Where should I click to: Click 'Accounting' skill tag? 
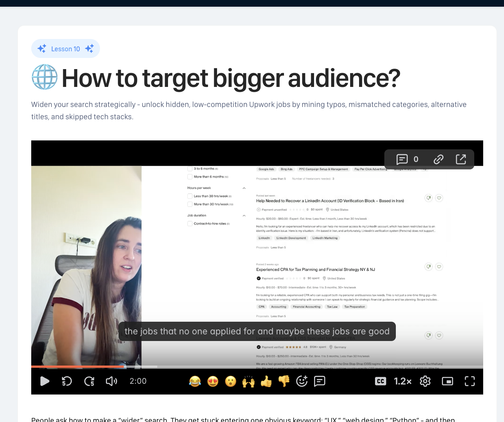279,307
